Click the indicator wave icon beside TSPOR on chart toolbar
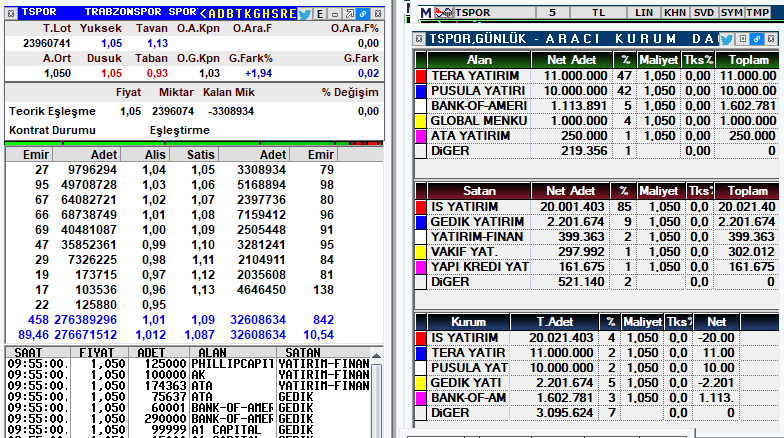The image size is (784, 438). pyautogui.click(x=444, y=12)
